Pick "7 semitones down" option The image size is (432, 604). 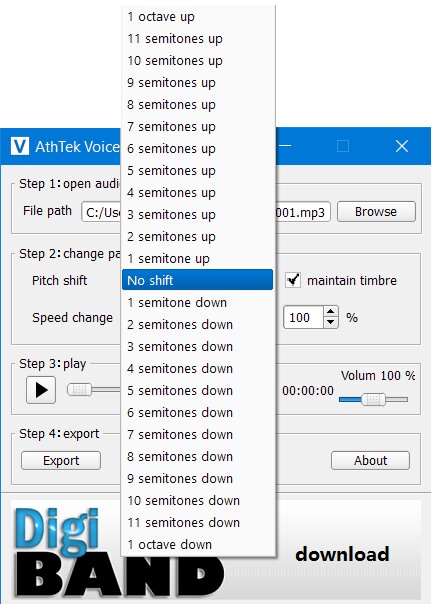(197, 435)
